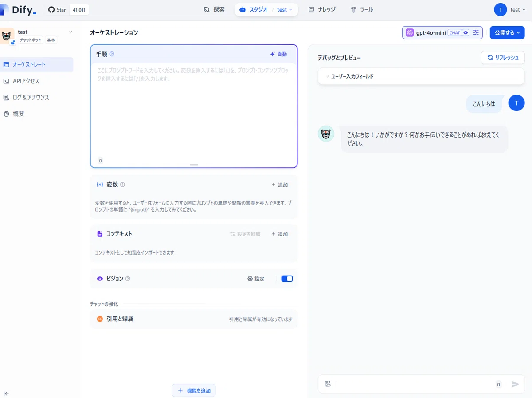Switch to the スタジオ tab
The image size is (532, 398).
point(253,9)
